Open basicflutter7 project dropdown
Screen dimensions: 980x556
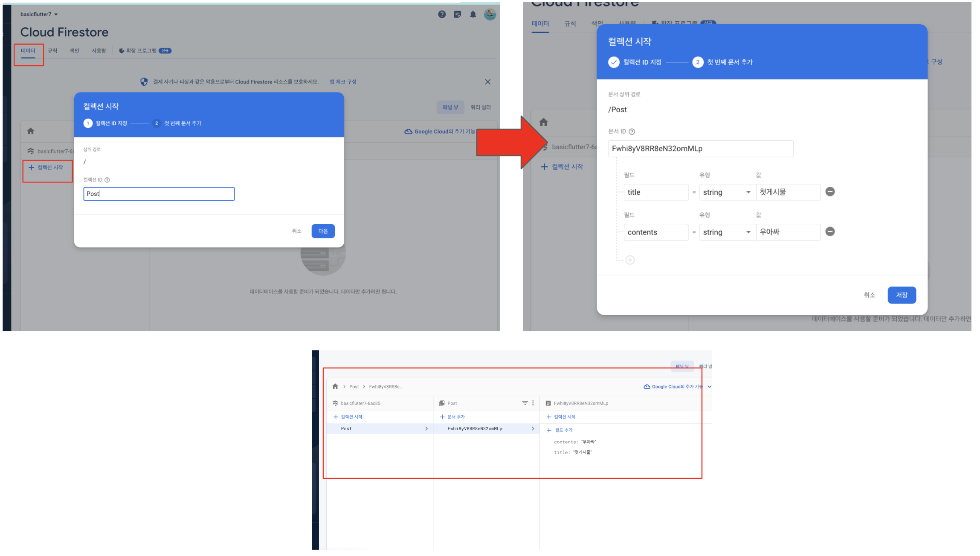point(39,14)
